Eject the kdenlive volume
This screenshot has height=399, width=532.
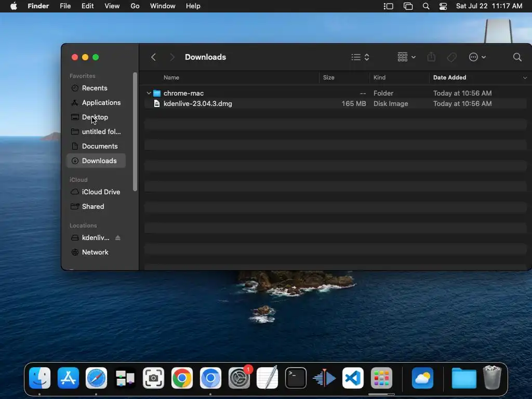click(x=118, y=238)
